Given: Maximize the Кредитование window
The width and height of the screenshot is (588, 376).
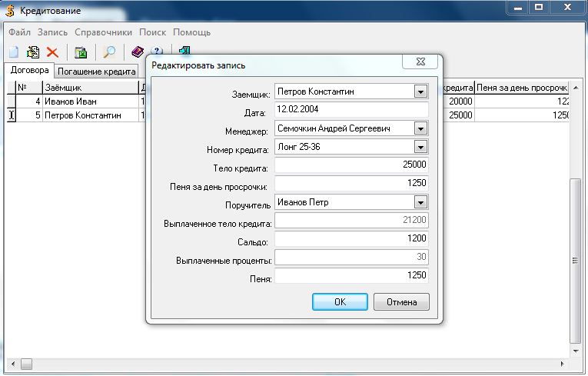Looking at the screenshot, I should [539, 8].
